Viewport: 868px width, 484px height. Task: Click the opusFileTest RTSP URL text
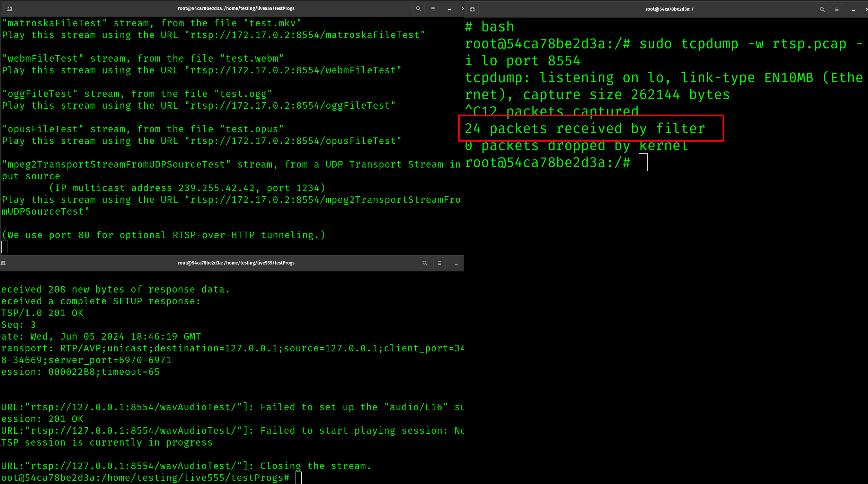click(x=293, y=141)
